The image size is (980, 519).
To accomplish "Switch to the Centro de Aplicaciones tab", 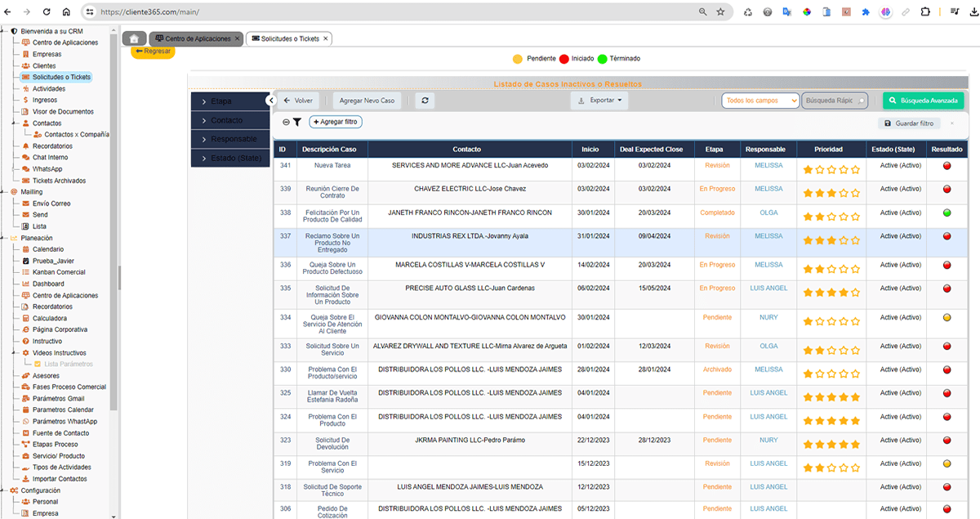I will pyautogui.click(x=195, y=38).
